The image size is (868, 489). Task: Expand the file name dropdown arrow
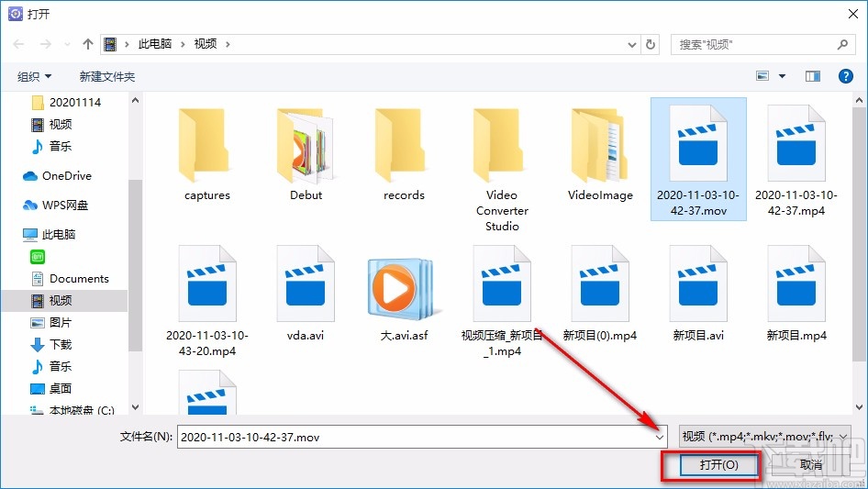pos(660,437)
